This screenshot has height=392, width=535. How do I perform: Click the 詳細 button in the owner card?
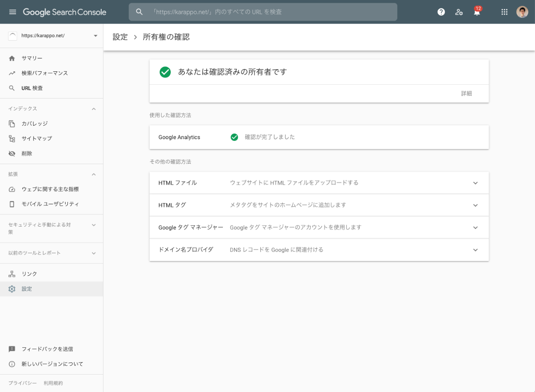tap(466, 94)
